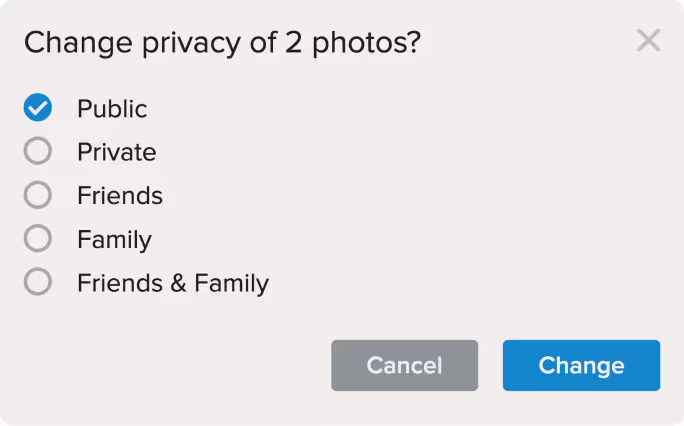The image size is (684, 426).
Task: Set photo privacy to Family only
Action: [x=38, y=239]
